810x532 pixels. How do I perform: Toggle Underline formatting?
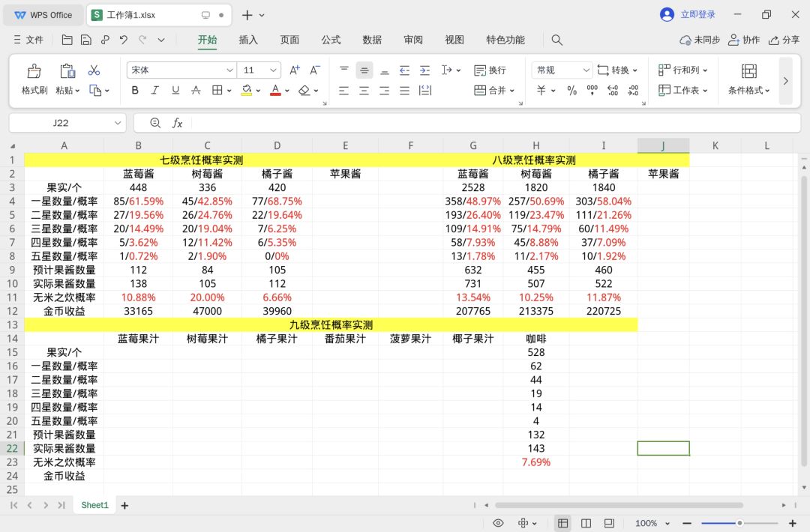tap(175, 91)
